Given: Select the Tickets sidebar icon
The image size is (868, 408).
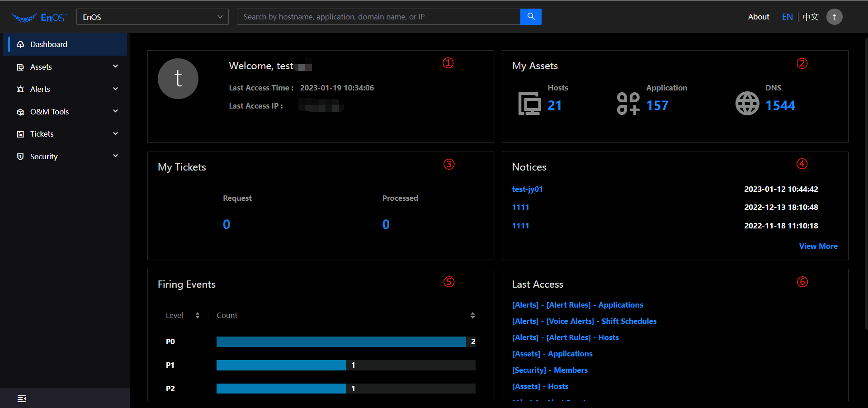Looking at the screenshot, I should click(x=20, y=133).
